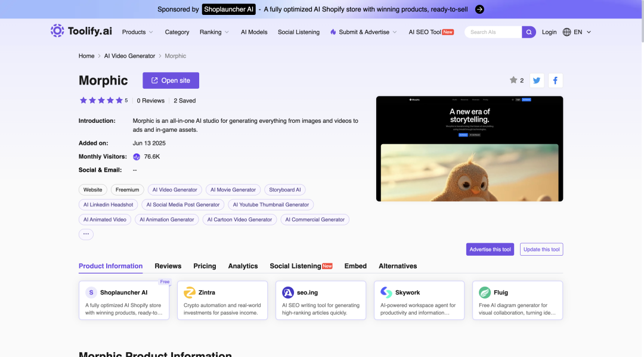Share Morphic on Facebook
Viewport: 644px width, 357px height.
555,80
